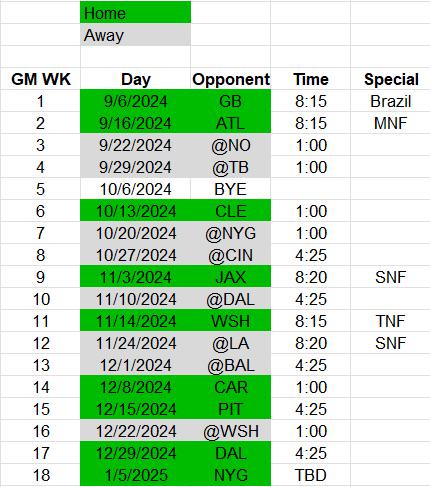Select the 10/13/2024 date cell
Image resolution: width=430 pixels, height=487 pixels.
point(135,211)
